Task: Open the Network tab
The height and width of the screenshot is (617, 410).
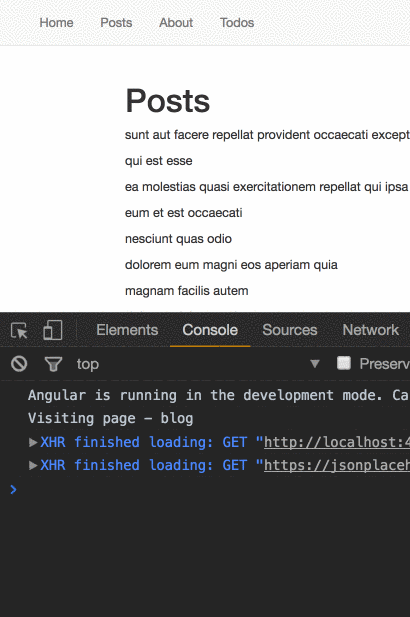Action: 371,330
